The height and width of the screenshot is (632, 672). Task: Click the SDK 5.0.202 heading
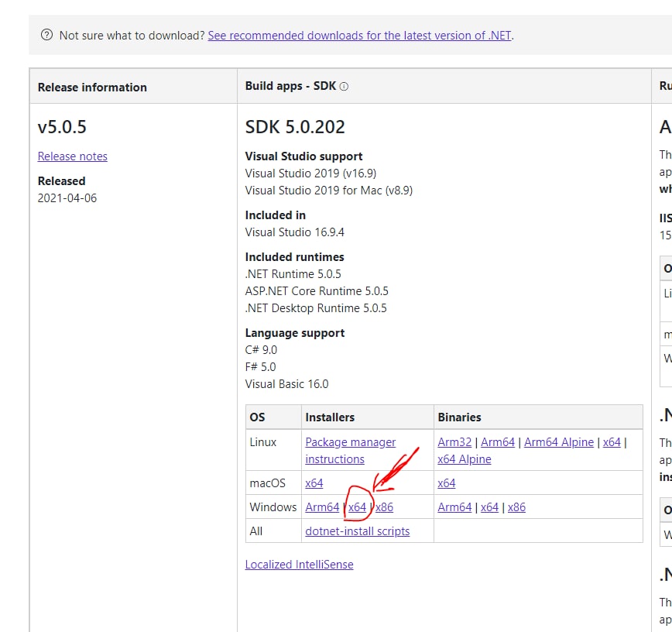coord(295,127)
